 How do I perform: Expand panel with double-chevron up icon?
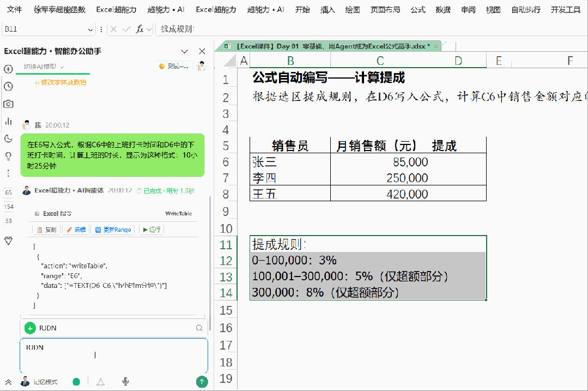pyautogui.click(x=8, y=382)
